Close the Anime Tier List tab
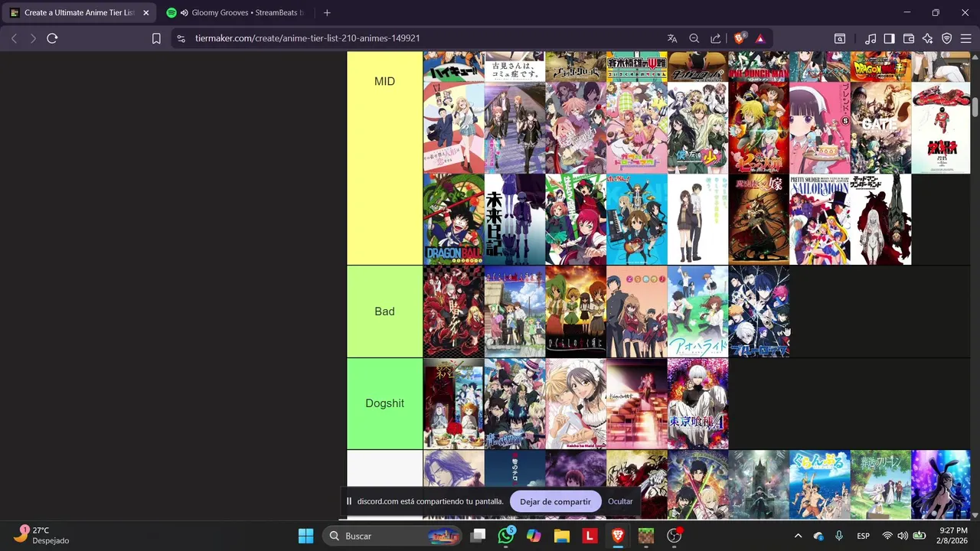This screenshot has width=980, height=551. pyautogui.click(x=146, y=13)
